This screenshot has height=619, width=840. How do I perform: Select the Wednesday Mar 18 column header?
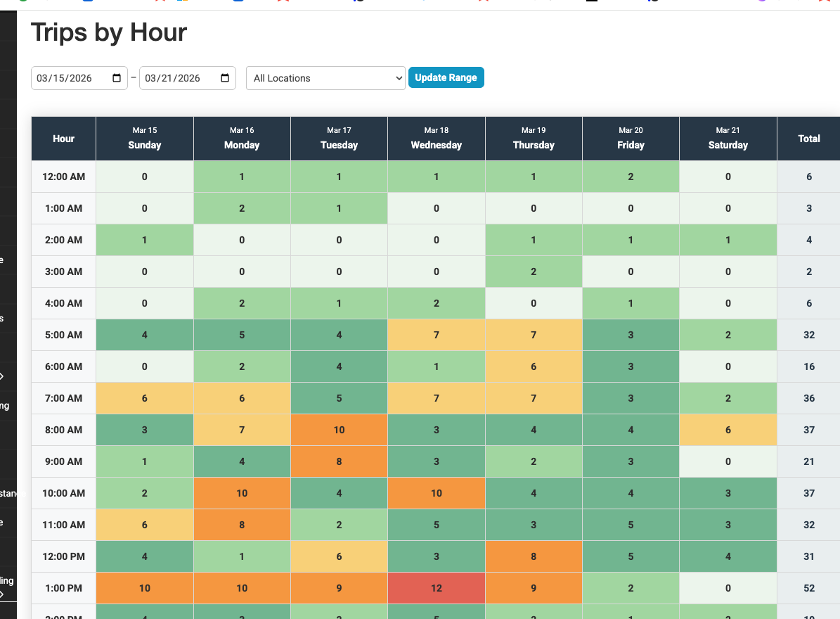click(x=436, y=139)
